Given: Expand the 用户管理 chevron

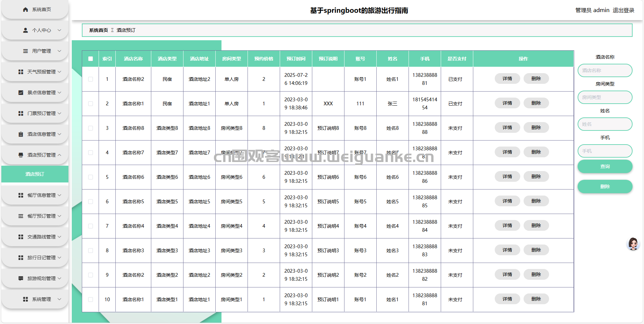Looking at the screenshot, I should pos(59,51).
